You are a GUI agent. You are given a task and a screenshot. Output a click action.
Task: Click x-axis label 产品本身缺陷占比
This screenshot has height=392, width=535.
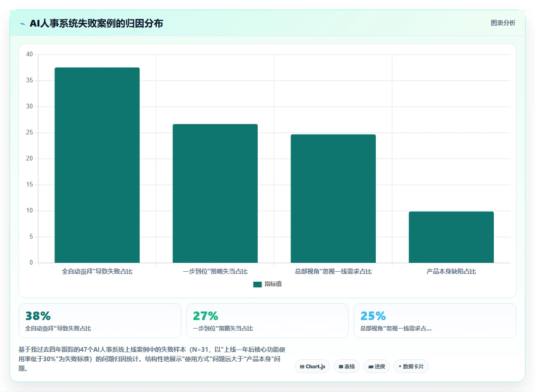451,271
